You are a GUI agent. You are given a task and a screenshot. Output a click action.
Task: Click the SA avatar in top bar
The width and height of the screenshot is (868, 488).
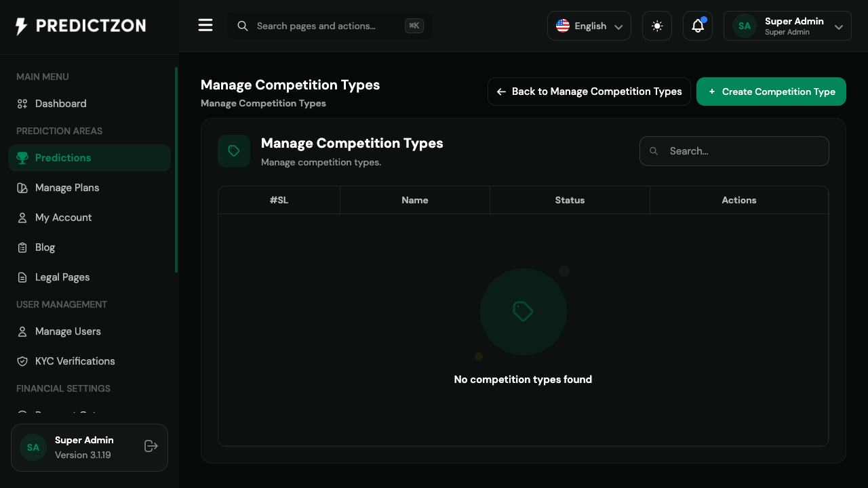point(745,26)
